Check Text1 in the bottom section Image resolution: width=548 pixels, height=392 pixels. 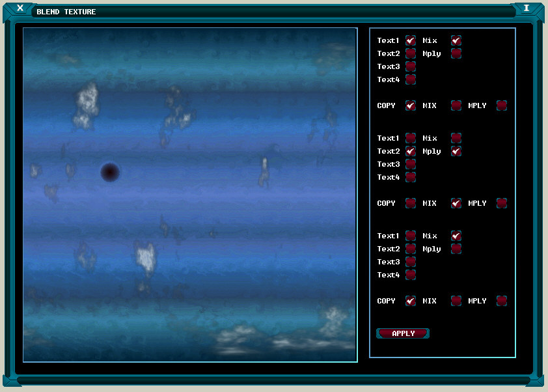411,236
